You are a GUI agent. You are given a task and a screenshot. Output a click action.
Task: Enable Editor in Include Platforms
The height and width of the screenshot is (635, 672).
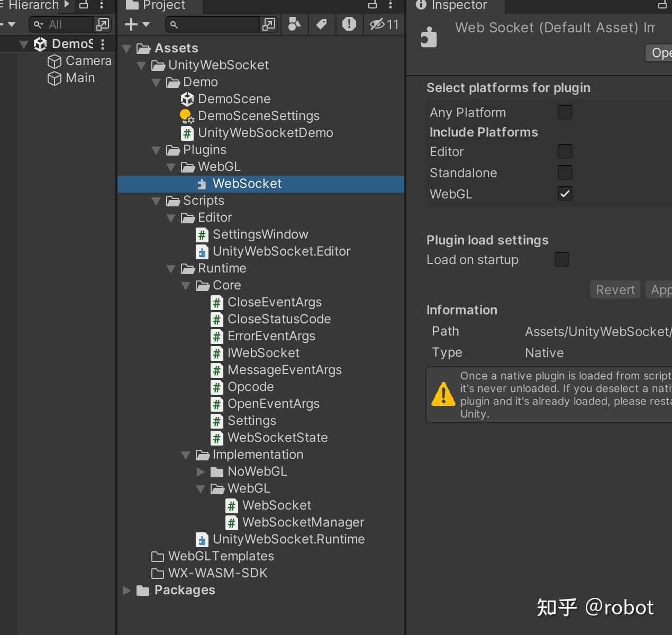pyautogui.click(x=565, y=151)
